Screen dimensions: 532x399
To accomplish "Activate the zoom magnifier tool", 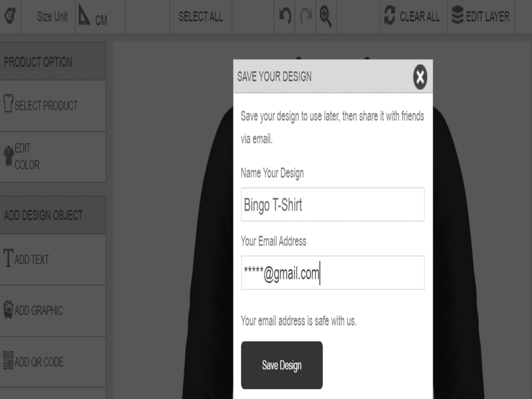I will [326, 16].
